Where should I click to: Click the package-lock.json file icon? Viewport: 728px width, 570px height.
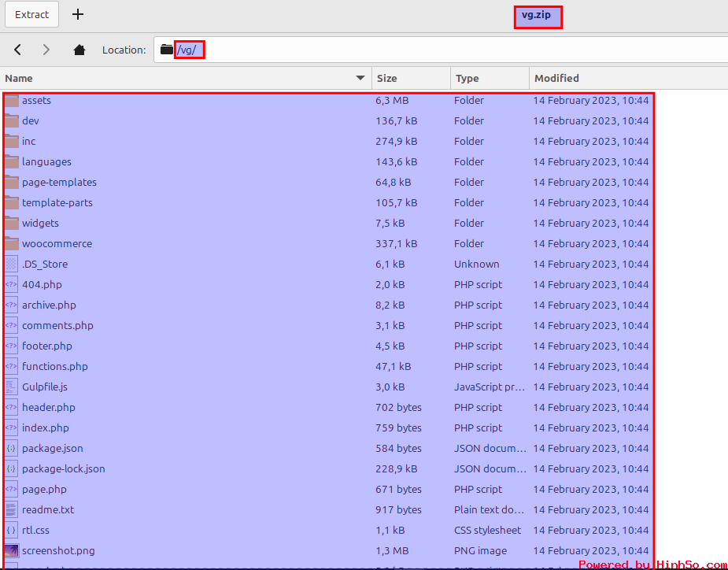point(12,468)
